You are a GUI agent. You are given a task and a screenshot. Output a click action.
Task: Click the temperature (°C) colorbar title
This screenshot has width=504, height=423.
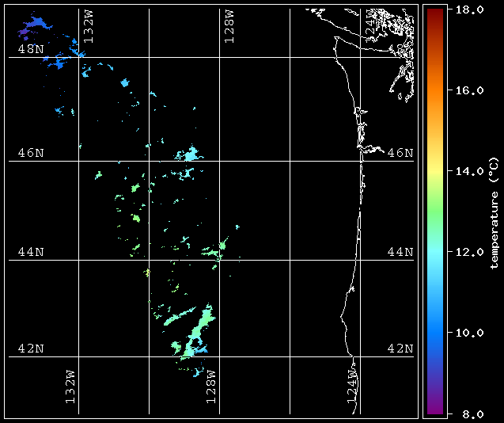(x=493, y=214)
